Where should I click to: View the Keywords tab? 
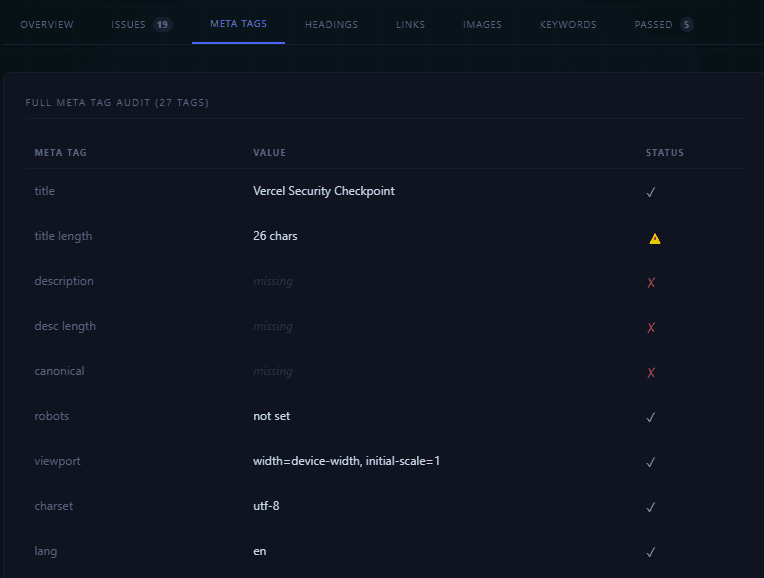(568, 24)
